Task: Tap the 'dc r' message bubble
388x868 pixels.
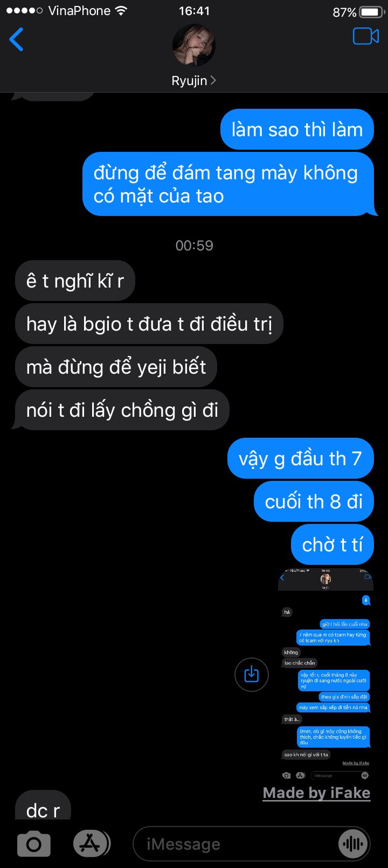Action: (x=43, y=806)
